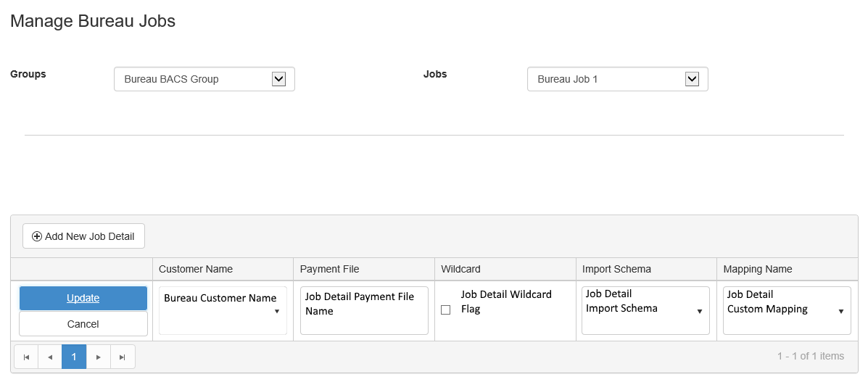Click Update to save the row
The height and width of the screenshot is (382, 868).
(x=83, y=298)
